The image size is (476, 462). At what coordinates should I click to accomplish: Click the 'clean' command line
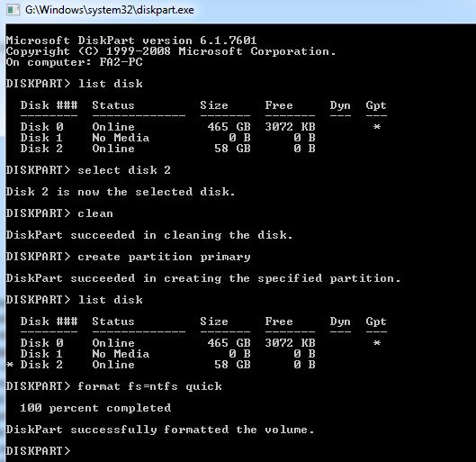pos(59,213)
